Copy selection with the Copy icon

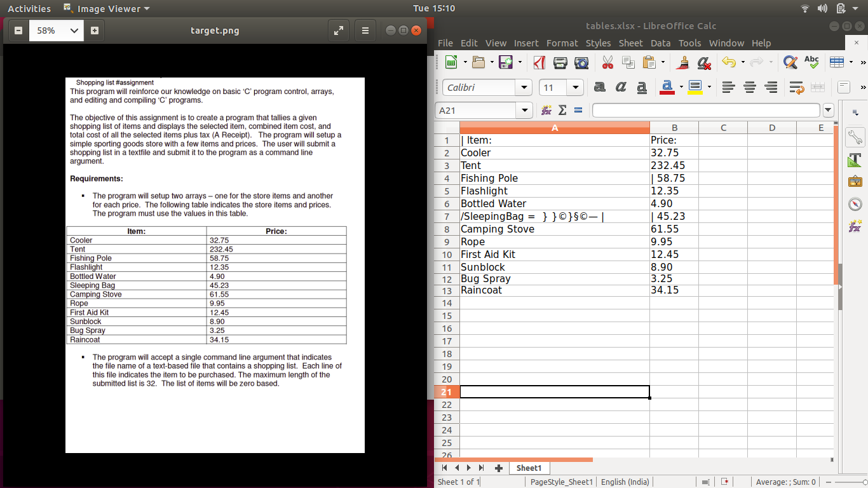[628, 62]
